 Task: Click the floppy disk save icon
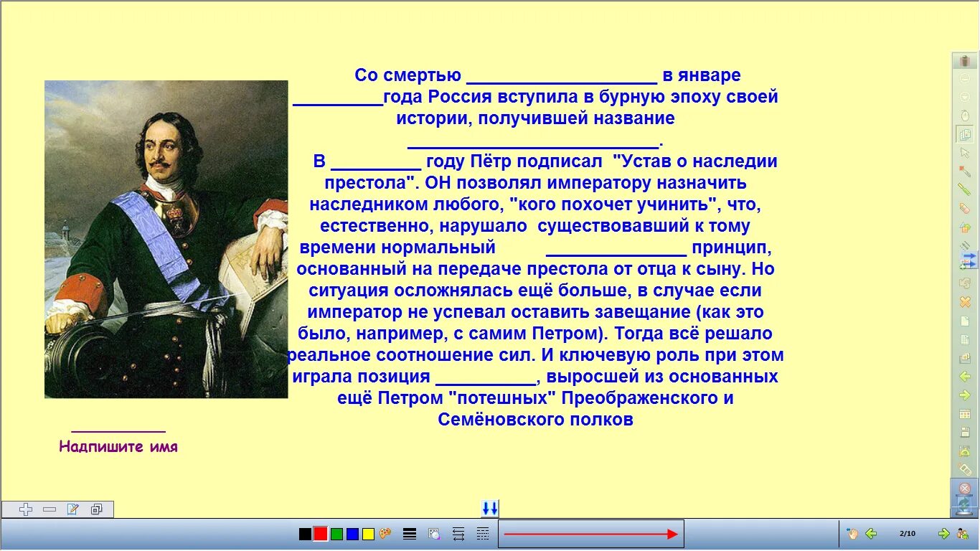pos(965,432)
